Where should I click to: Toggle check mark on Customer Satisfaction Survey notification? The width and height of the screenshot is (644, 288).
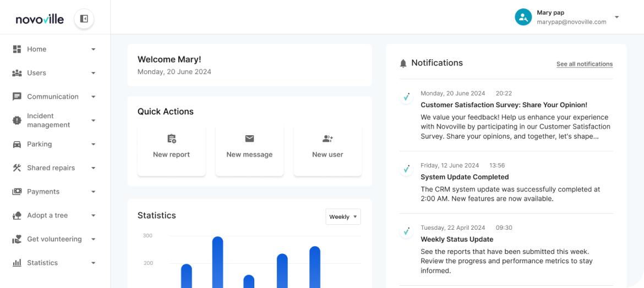pyautogui.click(x=406, y=97)
